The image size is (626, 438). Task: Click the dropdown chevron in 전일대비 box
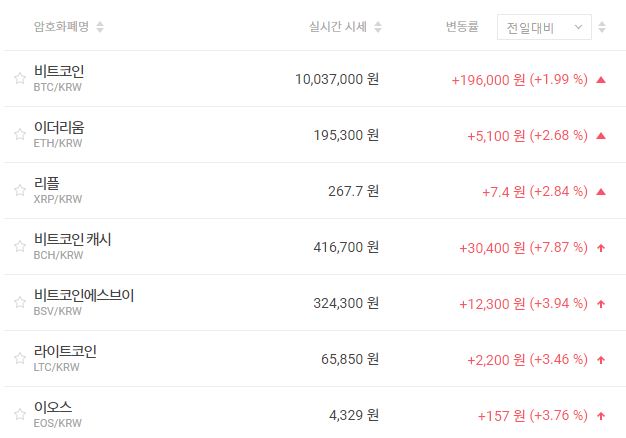pos(578,27)
